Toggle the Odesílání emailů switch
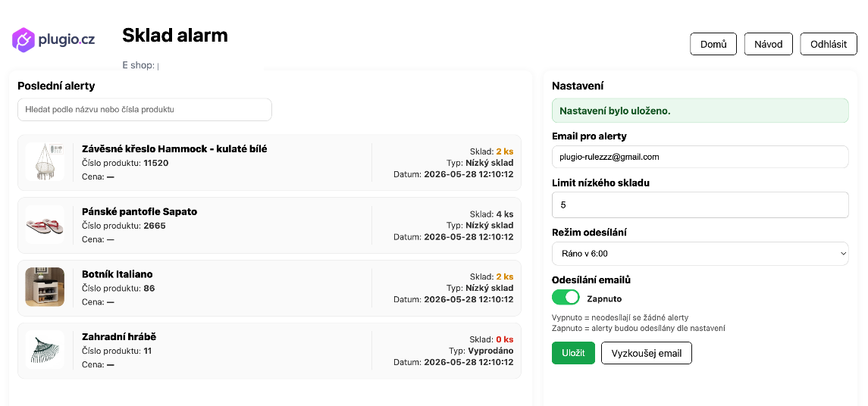This screenshot has height=406, width=868. point(566,298)
